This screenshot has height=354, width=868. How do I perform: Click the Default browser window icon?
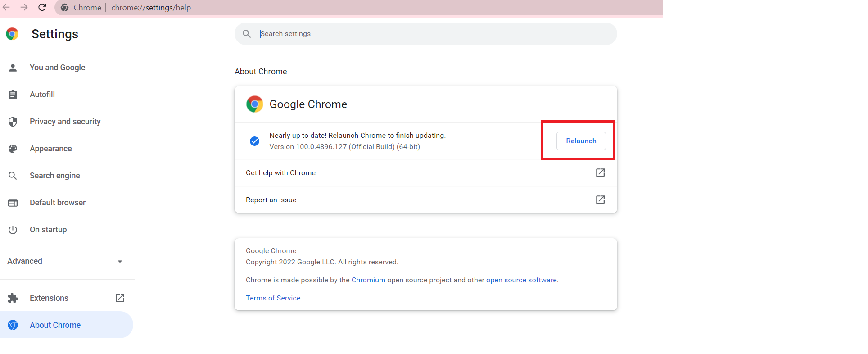pyautogui.click(x=13, y=203)
